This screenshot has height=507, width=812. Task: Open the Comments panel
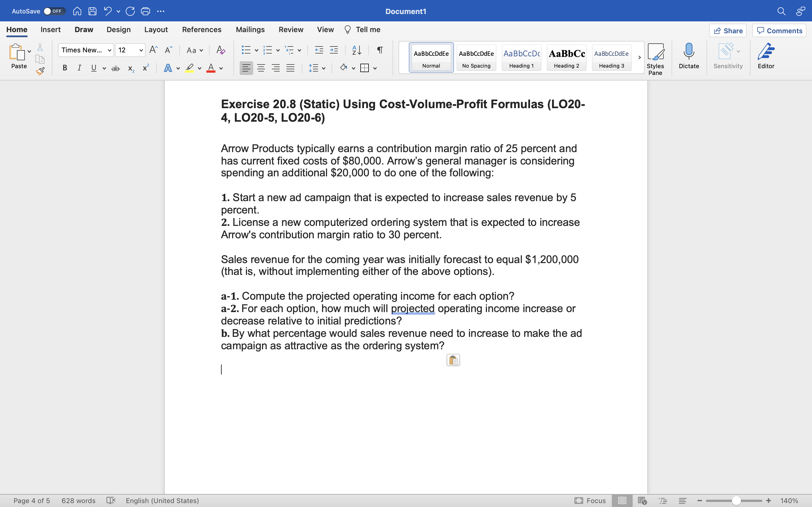[779, 30]
